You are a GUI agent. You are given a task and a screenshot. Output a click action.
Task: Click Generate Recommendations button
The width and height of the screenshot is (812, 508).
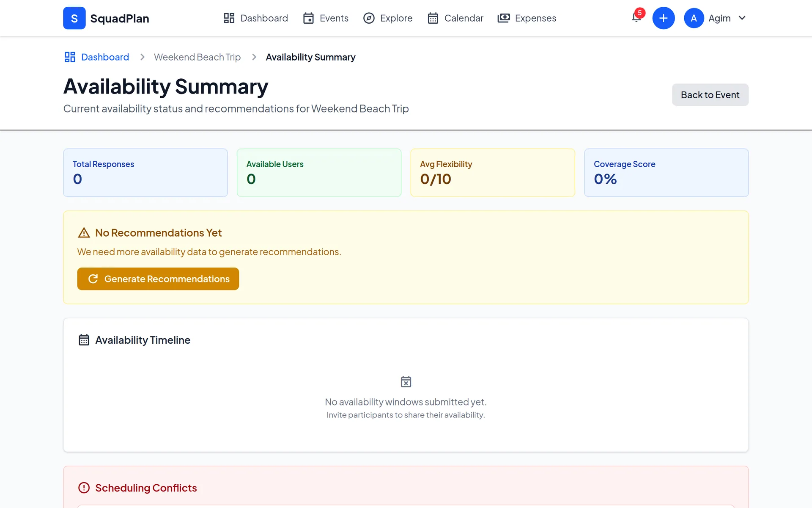pyautogui.click(x=158, y=279)
